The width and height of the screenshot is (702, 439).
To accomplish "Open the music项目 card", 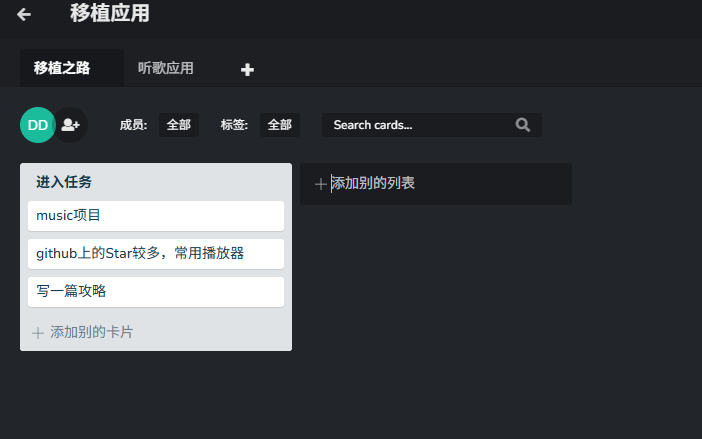I will (156, 216).
